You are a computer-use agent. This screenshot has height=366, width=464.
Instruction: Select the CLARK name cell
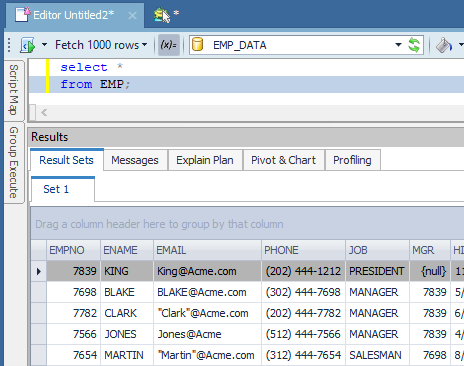127,313
